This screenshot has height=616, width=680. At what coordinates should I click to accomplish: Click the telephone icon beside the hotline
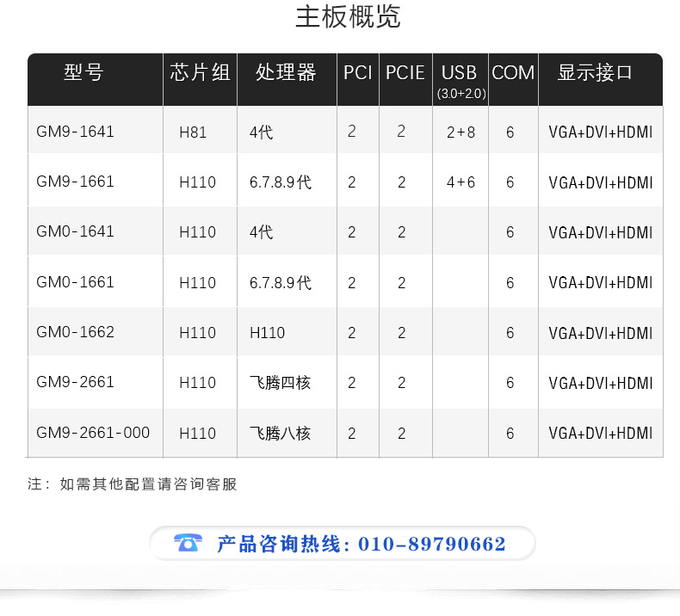[188, 543]
